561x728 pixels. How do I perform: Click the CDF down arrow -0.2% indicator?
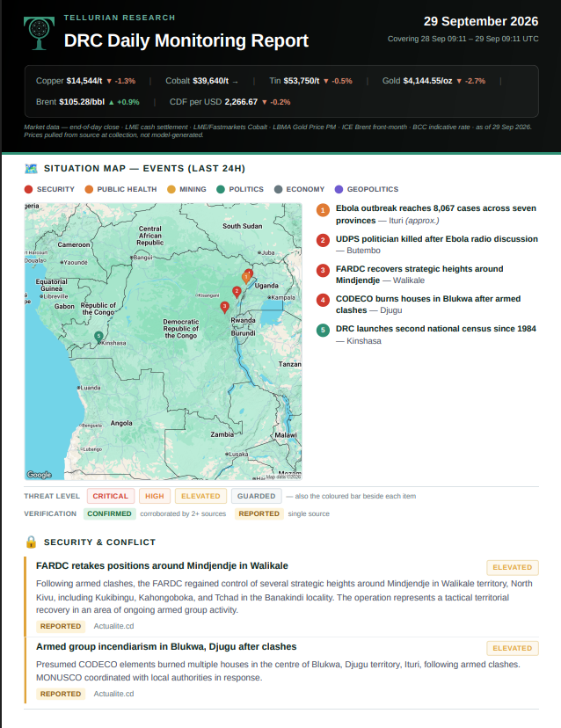coord(276,102)
